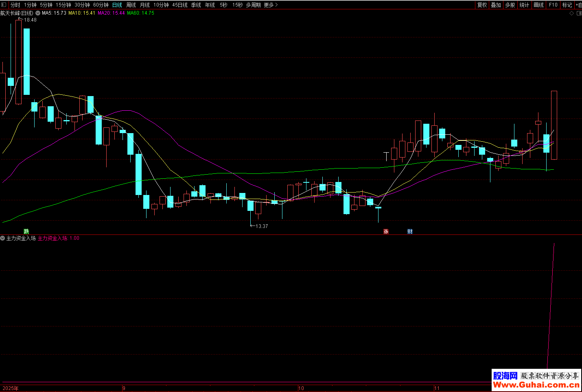Open the 标记 marking tool
The height and width of the screenshot is (392, 582).
point(567,5)
